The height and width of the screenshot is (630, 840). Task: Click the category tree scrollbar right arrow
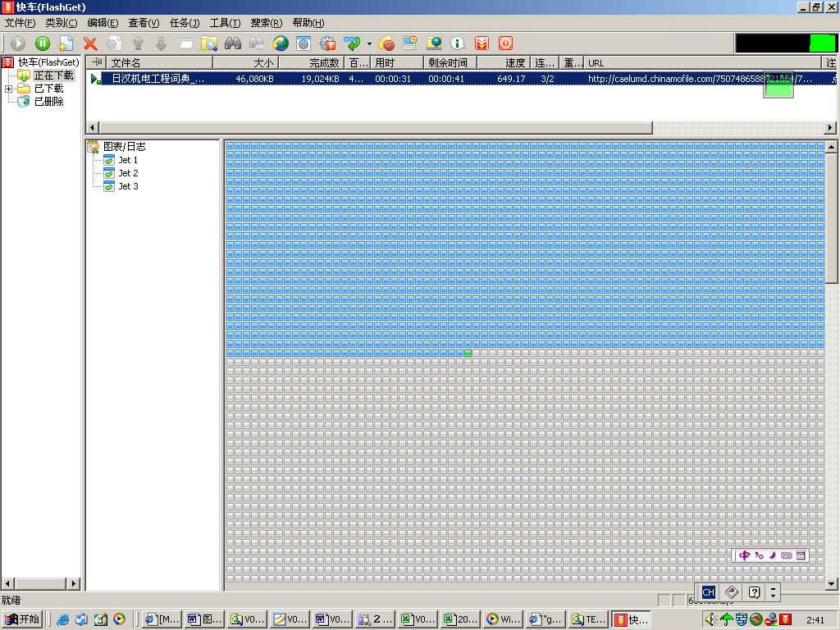pos(73,583)
